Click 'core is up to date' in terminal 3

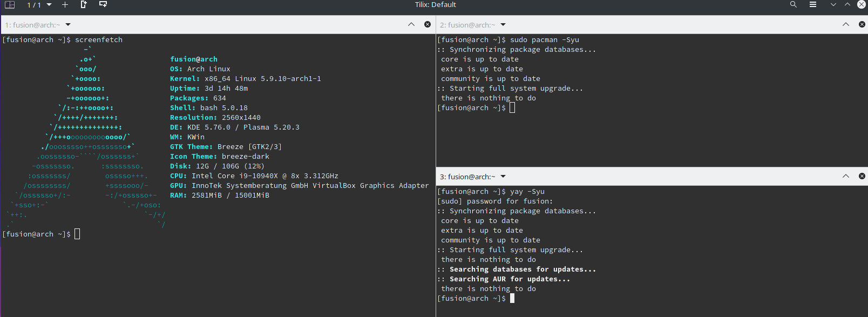pos(480,221)
